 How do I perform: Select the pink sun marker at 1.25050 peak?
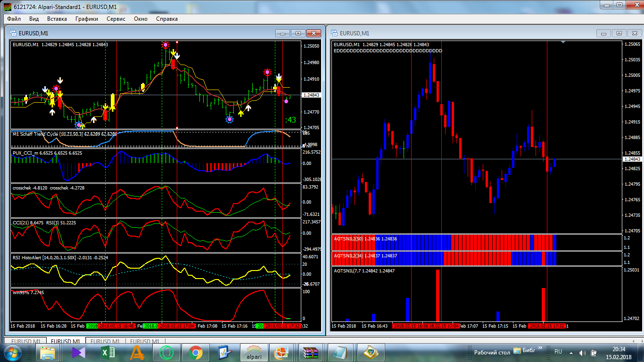[x=165, y=45]
